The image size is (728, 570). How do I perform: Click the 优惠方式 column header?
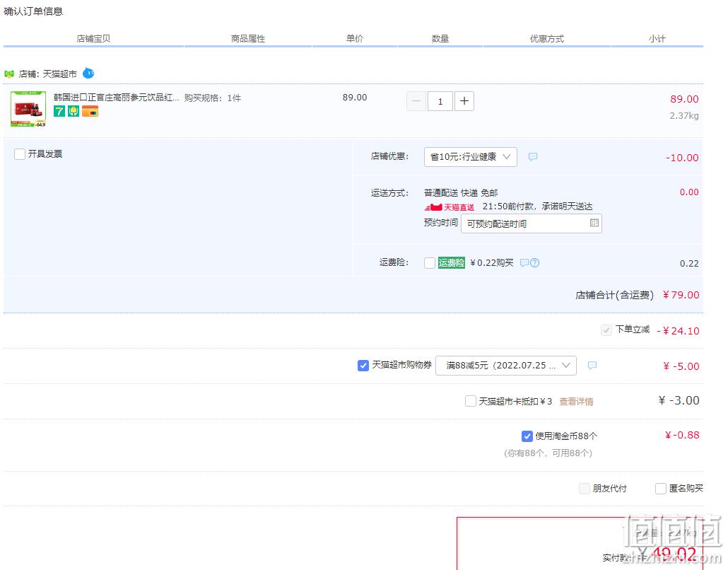click(547, 39)
